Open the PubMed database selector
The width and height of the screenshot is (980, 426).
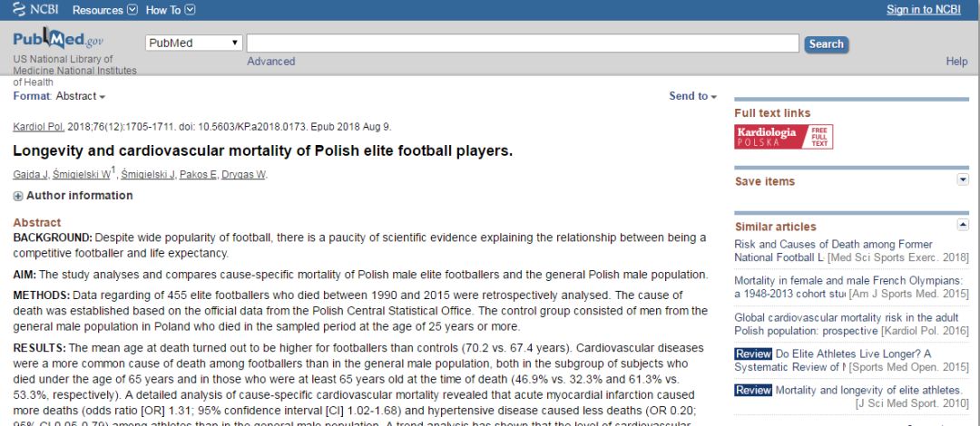point(193,43)
